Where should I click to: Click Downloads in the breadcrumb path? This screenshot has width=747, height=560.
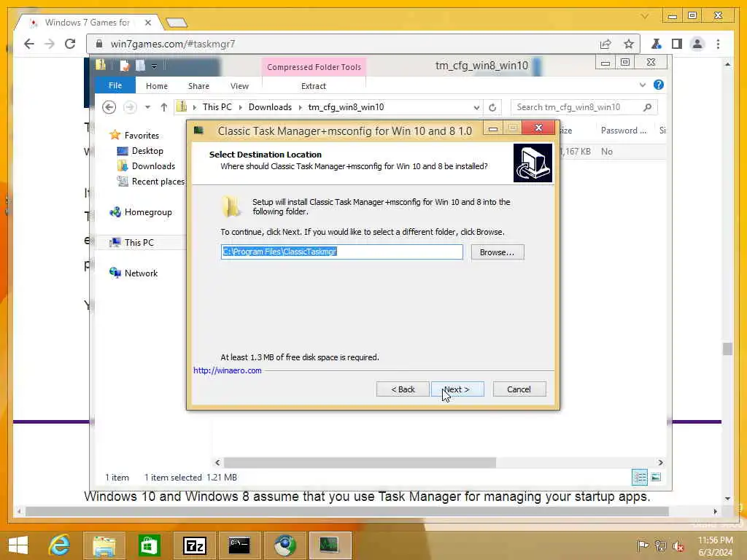coord(270,107)
